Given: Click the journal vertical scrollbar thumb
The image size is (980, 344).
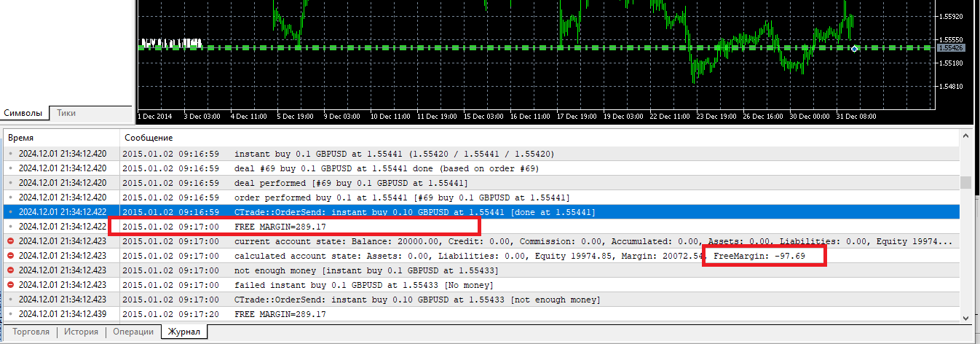Looking at the screenshot, I should pos(965,182).
